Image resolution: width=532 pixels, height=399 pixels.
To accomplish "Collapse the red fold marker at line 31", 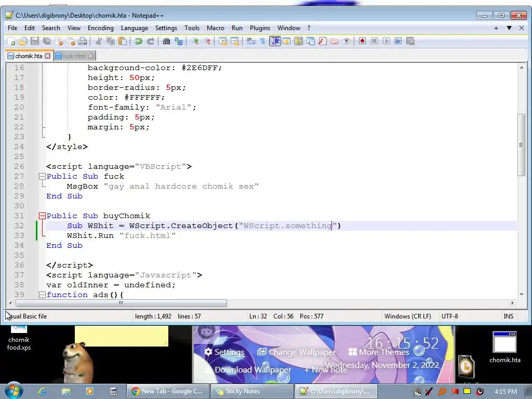I will (42, 216).
